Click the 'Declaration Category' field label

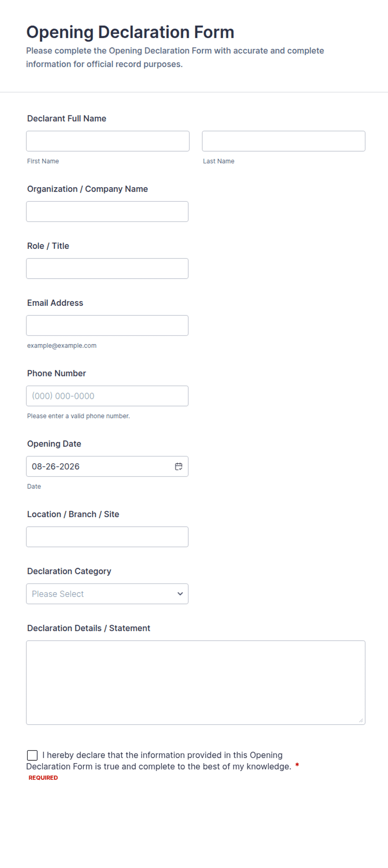(69, 571)
